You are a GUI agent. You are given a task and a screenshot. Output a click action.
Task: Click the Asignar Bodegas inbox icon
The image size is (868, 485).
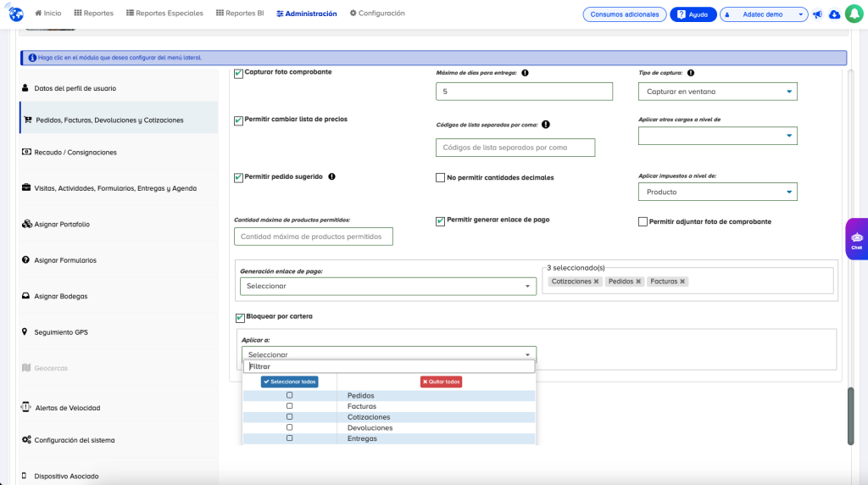pos(25,296)
